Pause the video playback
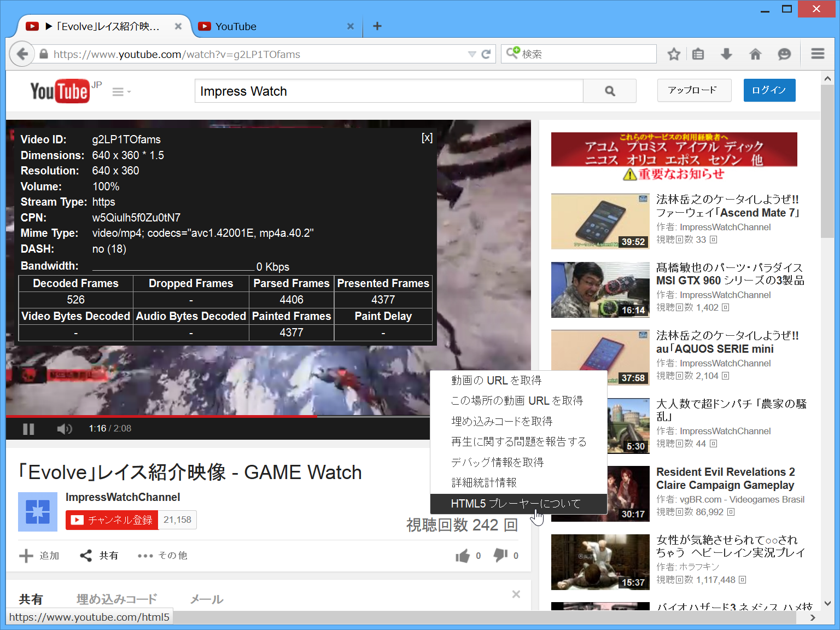This screenshot has width=840, height=630. 28,429
